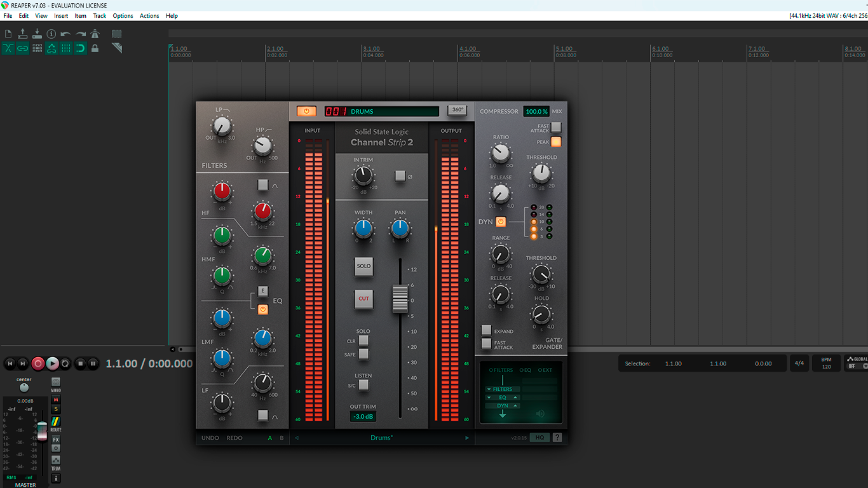The image size is (868, 488).
Task: Go to project end transport button
Action: click(x=23, y=363)
